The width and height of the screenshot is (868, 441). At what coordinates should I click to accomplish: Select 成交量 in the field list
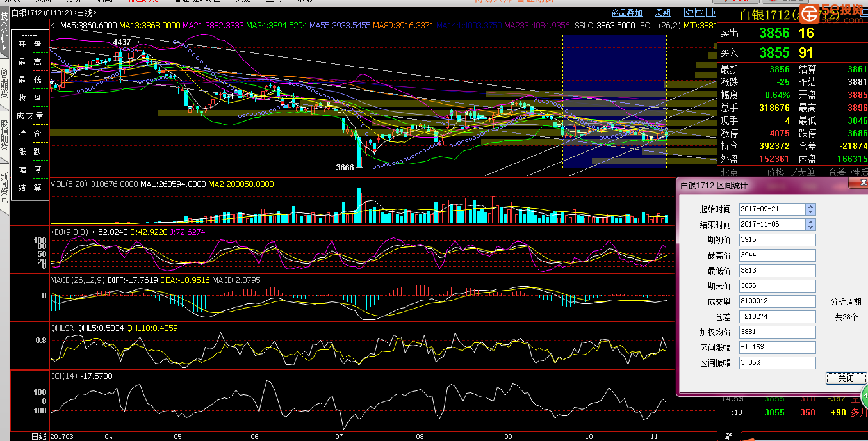tap(30, 116)
